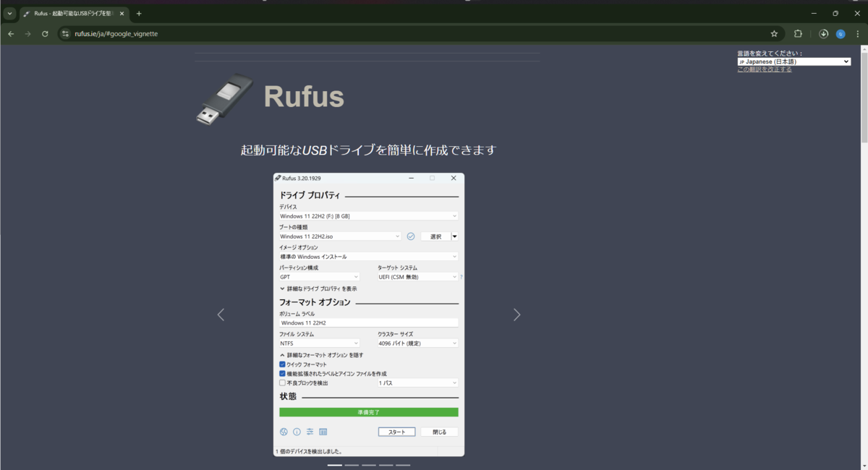Open the ターゲット システム UEFI dropdown

click(x=417, y=277)
